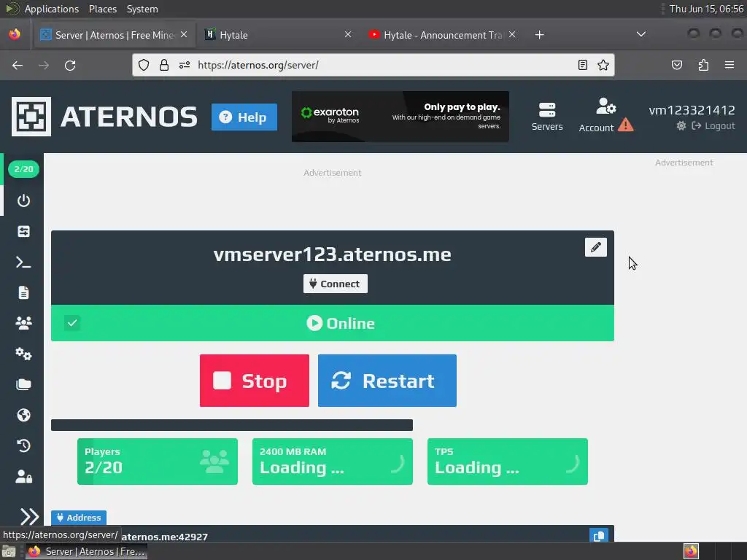Open Account settings
The height and width of the screenshot is (560, 747).
pos(596,116)
